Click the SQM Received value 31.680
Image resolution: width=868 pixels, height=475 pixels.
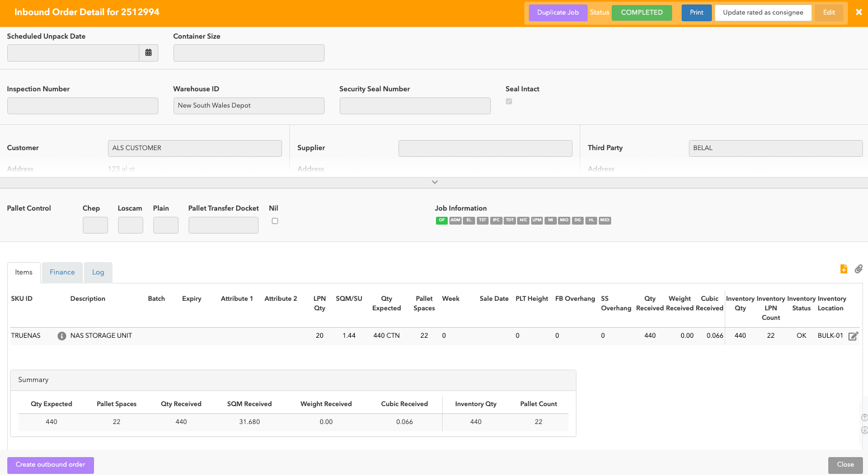pos(250,422)
